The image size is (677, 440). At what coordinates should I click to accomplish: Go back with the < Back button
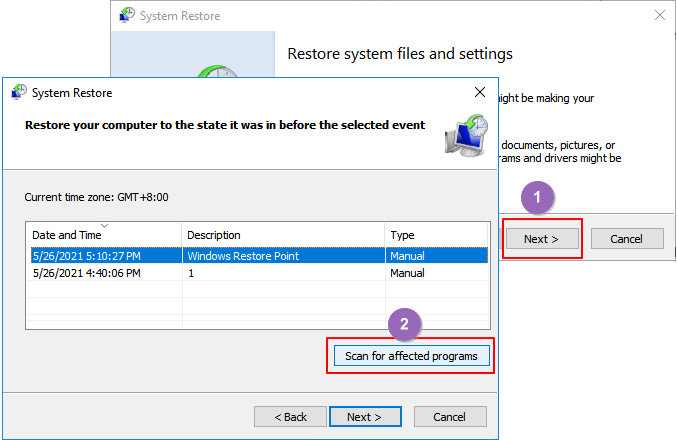(x=289, y=416)
